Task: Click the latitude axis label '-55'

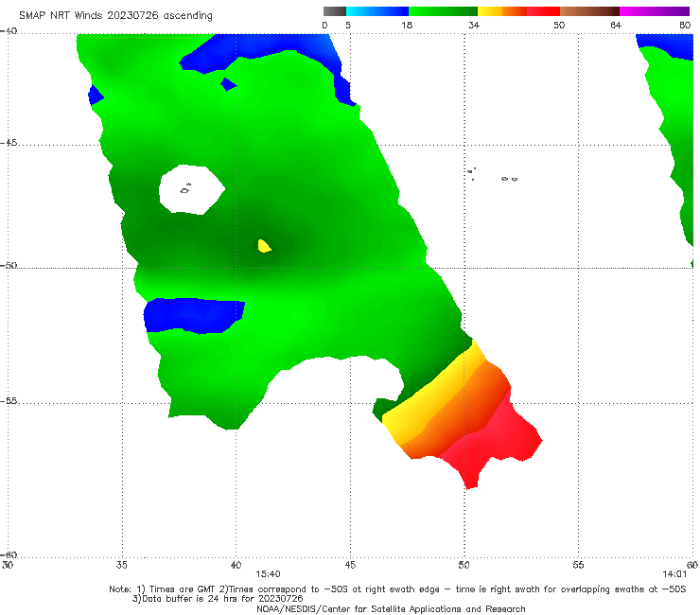Action: click(9, 401)
